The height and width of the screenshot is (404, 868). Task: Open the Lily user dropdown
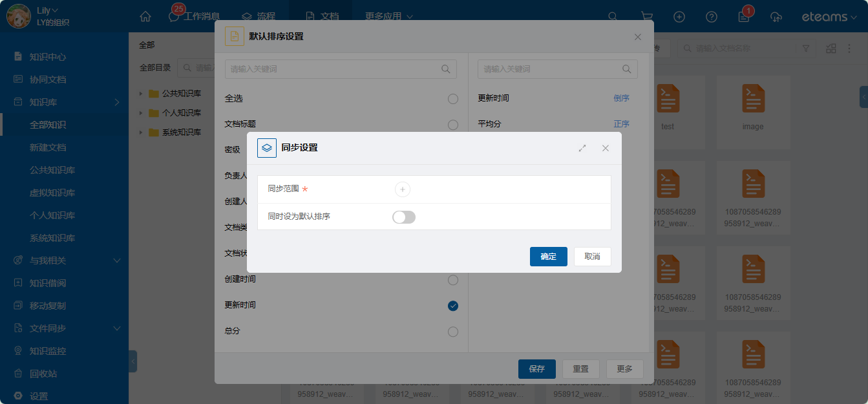click(47, 10)
